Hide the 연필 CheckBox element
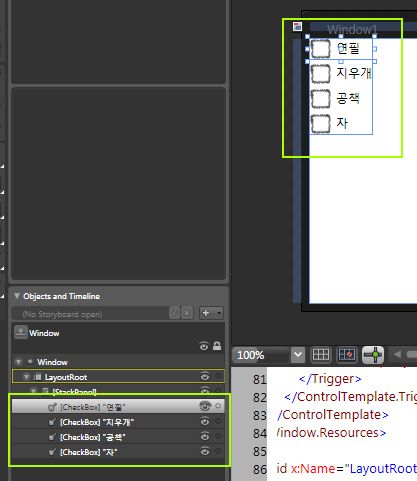 [x=205, y=406]
